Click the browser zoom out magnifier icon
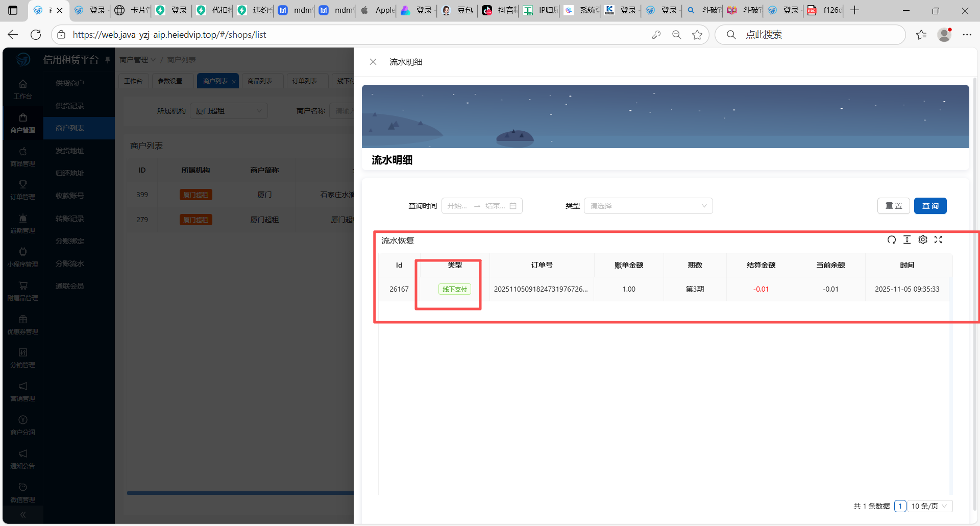Screen dimensions: 980x526 coord(677,35)
